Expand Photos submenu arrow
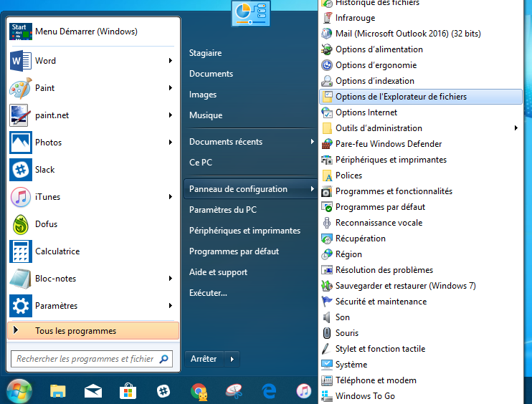Screen dimensions: 532x404 [171, 143]
